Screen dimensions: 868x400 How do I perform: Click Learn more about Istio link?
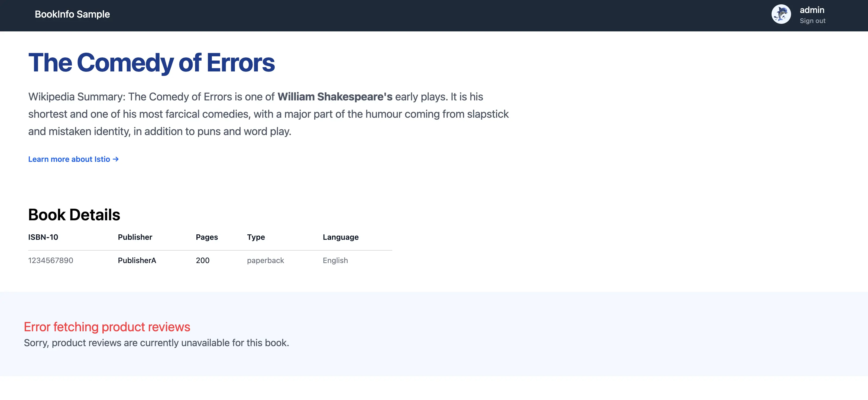[69, 159]
